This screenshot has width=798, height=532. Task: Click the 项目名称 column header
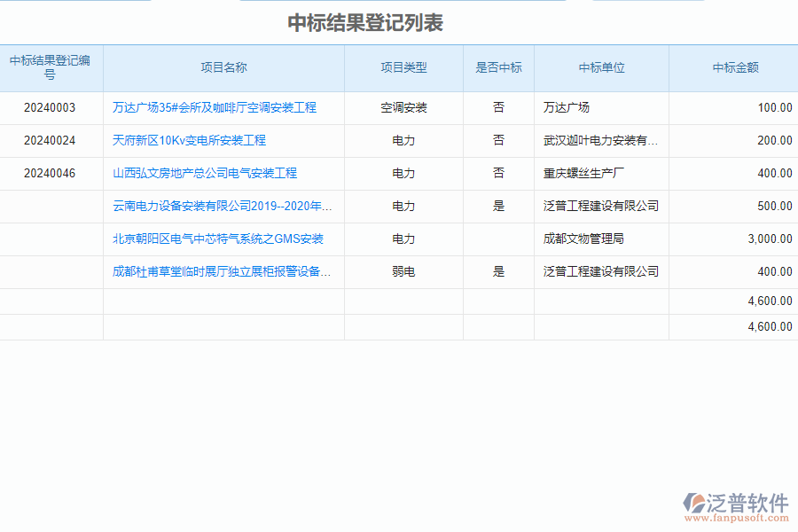coord(224,67)
